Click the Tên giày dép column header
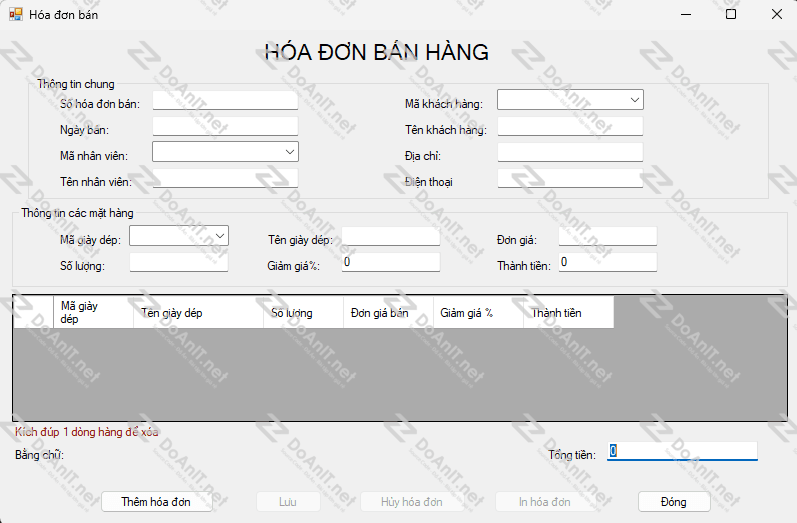797x523 pixels. click(x=198, y=313)
